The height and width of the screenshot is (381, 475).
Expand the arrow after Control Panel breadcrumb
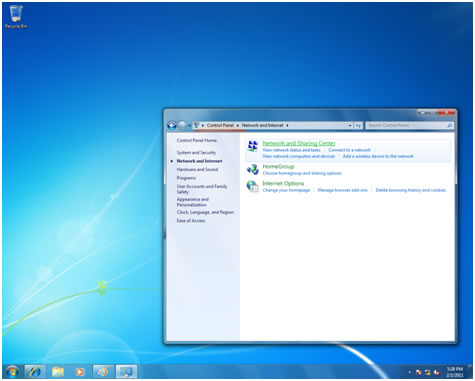click(238, 126)
